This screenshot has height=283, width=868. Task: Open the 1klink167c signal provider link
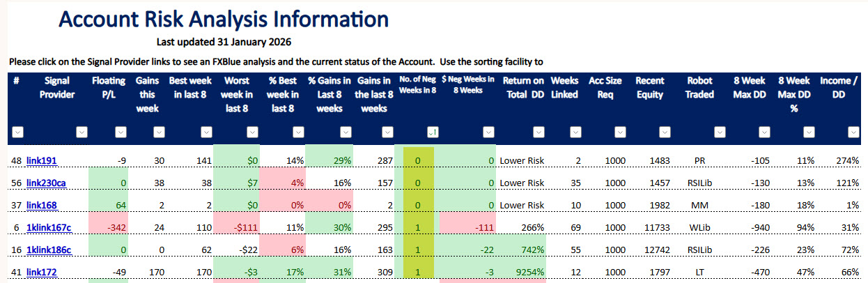(48, 228)
